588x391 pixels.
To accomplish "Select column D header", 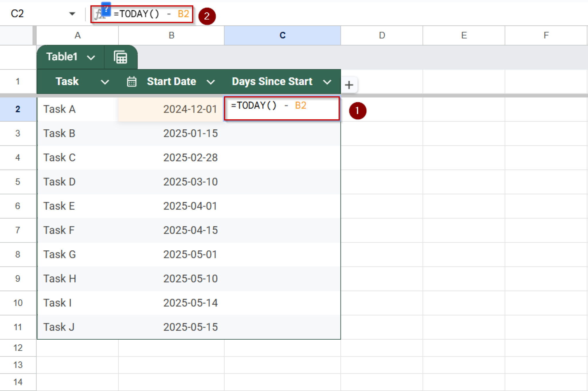I will (381, 35).
